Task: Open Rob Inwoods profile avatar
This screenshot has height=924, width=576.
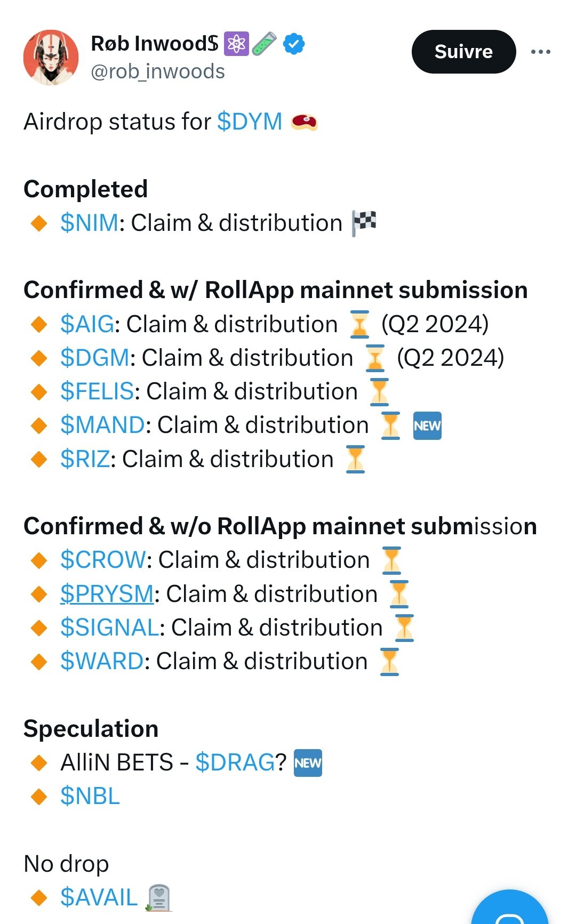Action: (x=51, y=58)
